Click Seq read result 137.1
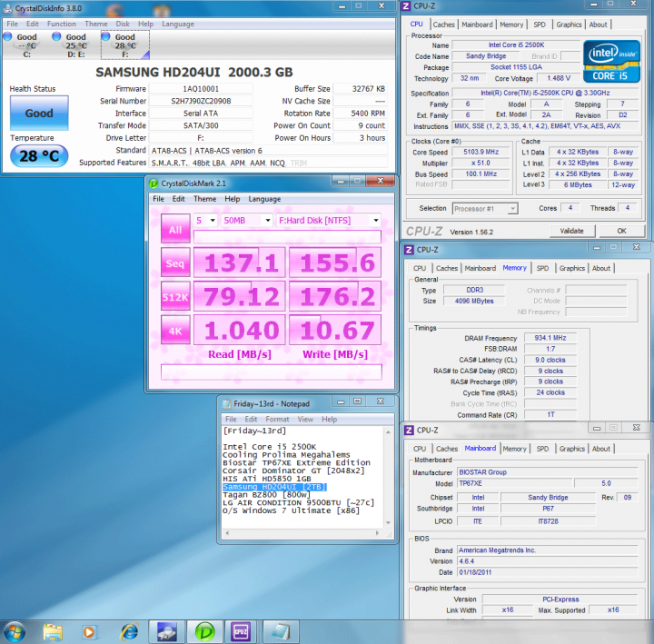Viewport: 654px width, 644px height. 240,263
